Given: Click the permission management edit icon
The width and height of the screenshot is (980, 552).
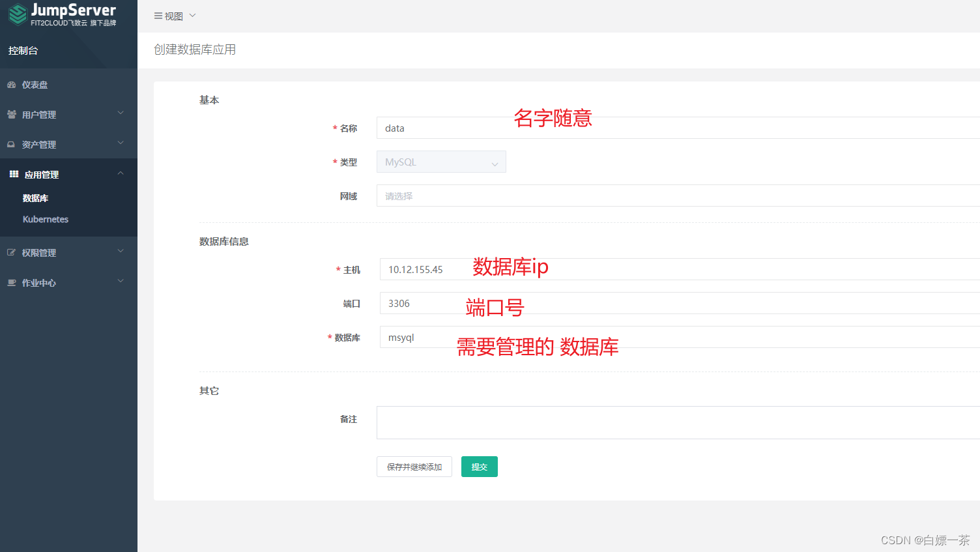Looking at the screenshot, I should tap(11, 252).
